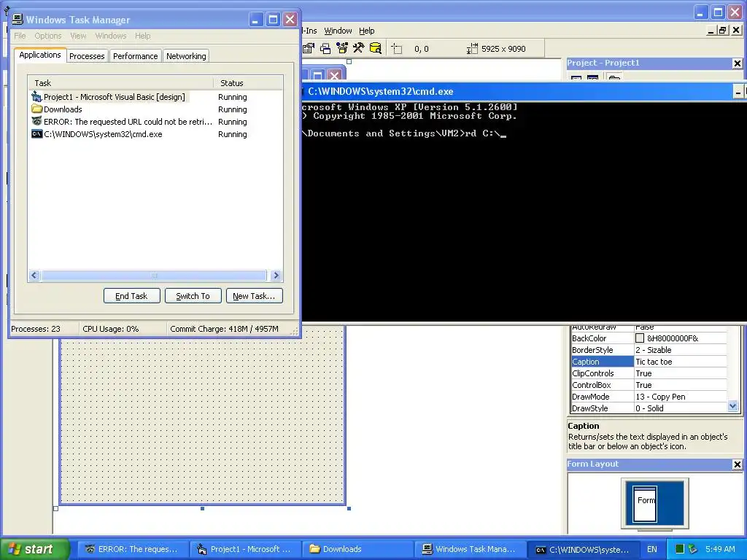Click the browser icon beside ERROR task
Image resolution: width=747 pixels, height=560 pixels.
pyautogui.click(x=36, y=122)
